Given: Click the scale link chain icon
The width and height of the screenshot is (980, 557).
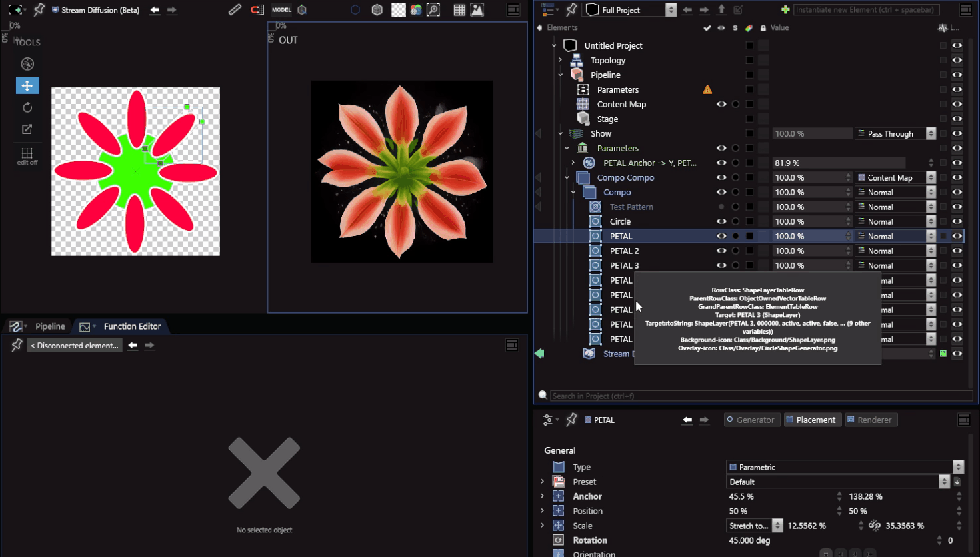Looking at the screenshot, I should 875,526.
